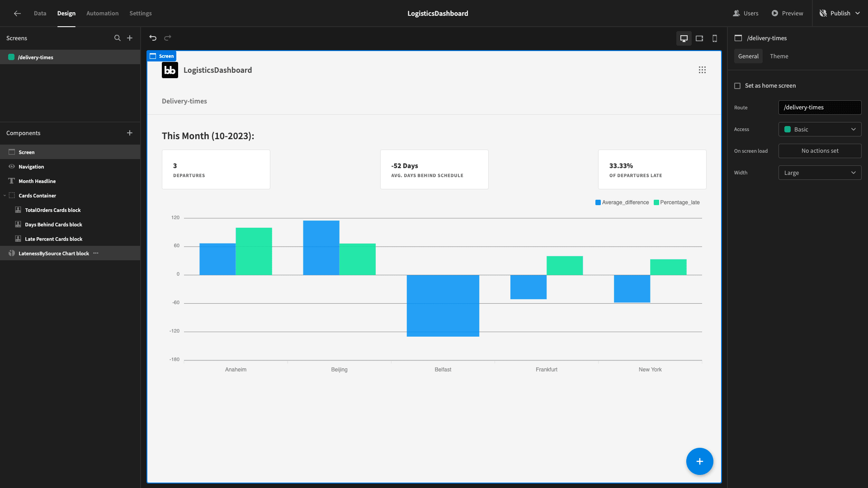The image size is (868, 488).
Task: Select the /delivery-times screen in list
Action: click(x=70, y=57)
